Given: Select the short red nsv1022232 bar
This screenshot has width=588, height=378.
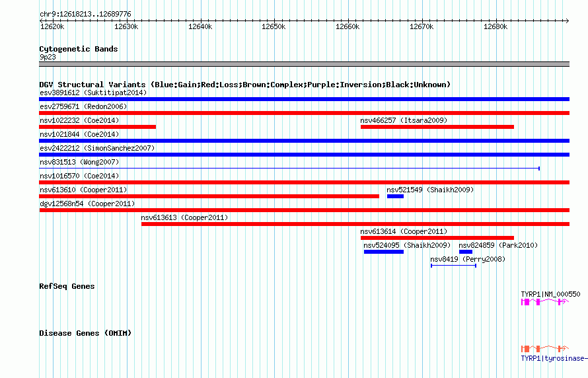Looking at the screenshot, I should click(98, 127).
